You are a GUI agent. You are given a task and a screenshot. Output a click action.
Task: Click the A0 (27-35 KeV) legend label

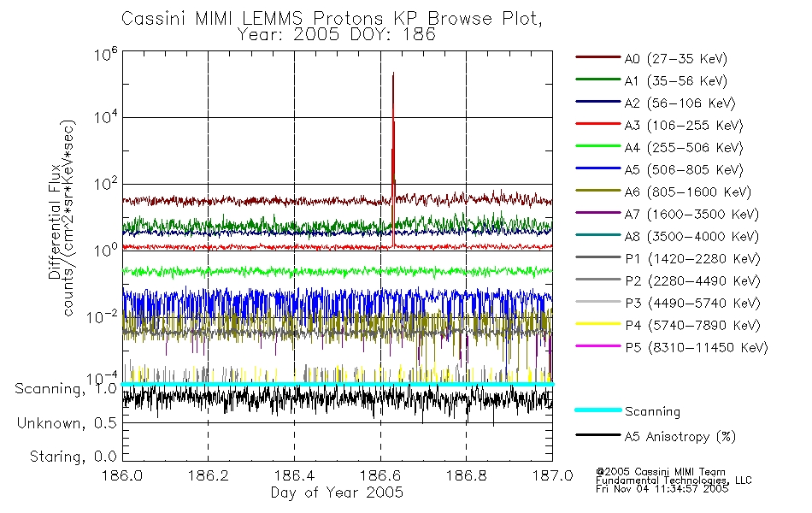(x=675, y=58)
